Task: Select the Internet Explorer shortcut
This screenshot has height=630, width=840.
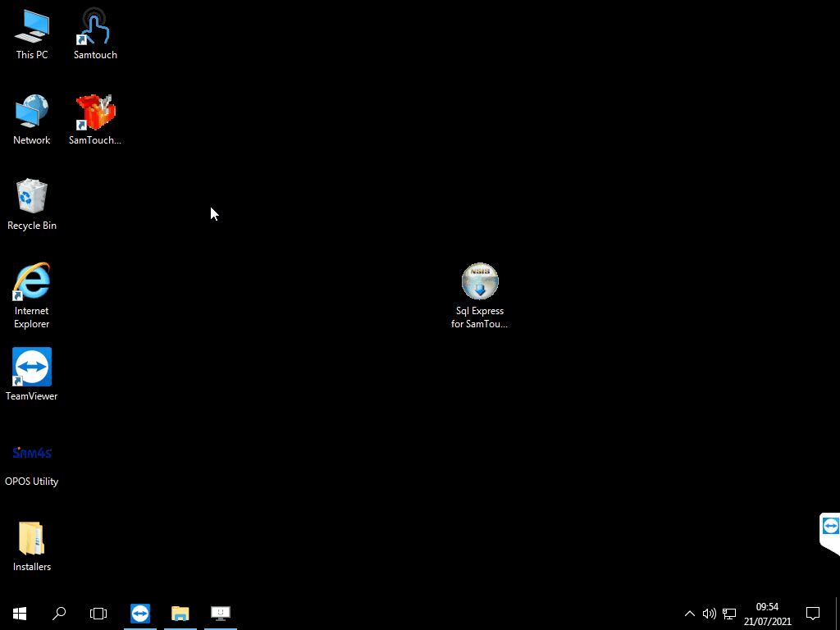Action: 32,290
